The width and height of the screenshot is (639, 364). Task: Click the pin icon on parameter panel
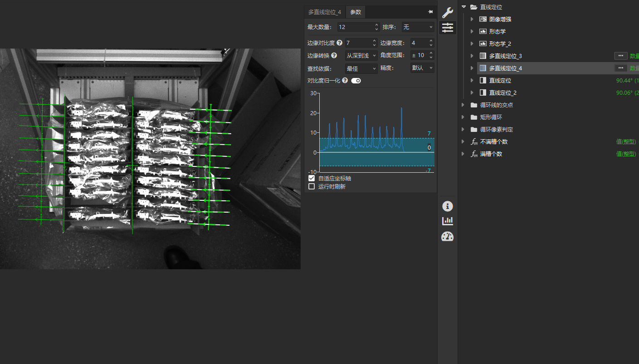[430, 12]
